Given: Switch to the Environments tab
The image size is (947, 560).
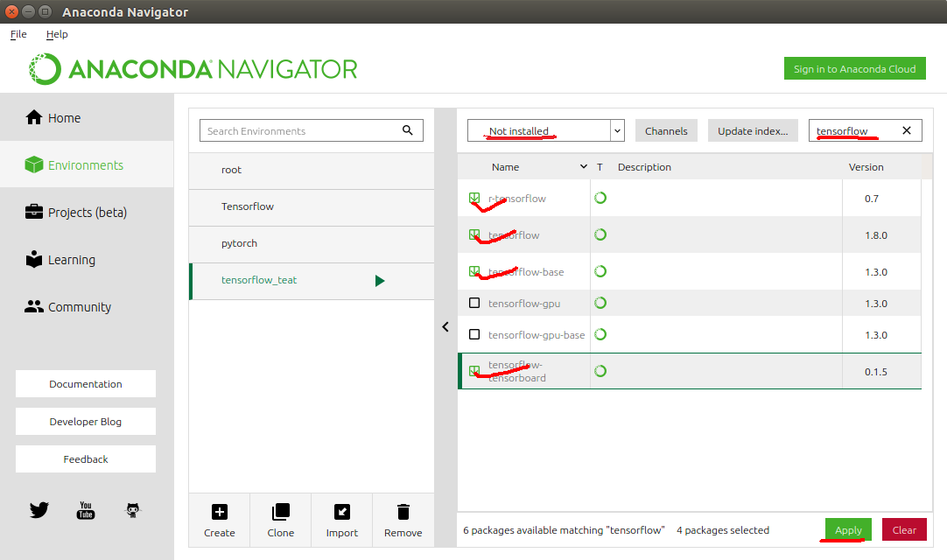Looking at the screenshot, I should pyautogui.click(x=87, y=164).
